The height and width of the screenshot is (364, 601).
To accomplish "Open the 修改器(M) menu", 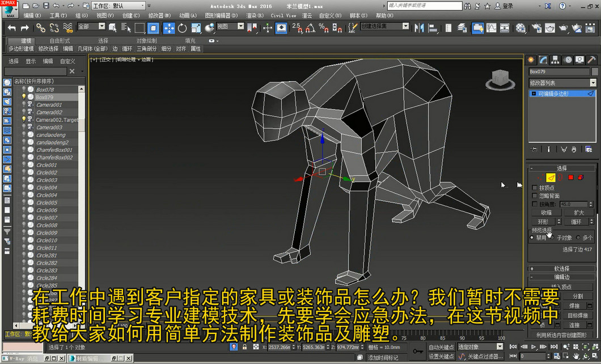I will click(x=159, y=16).
